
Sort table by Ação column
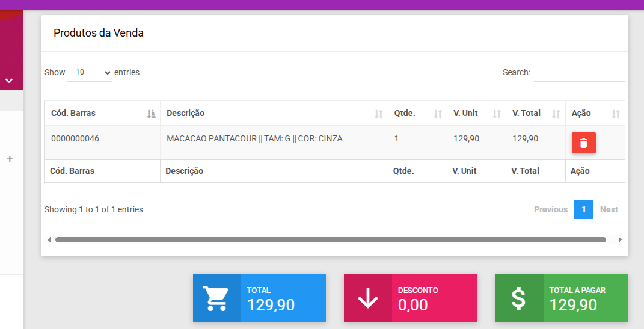[x=595, y=114]
